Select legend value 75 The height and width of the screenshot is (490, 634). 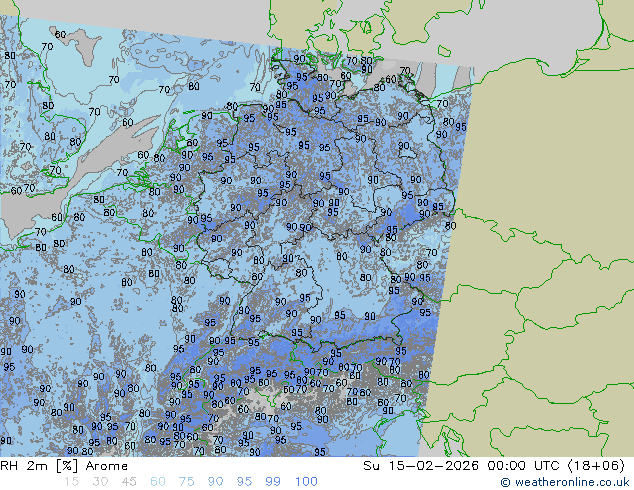[x=186, y=482]
